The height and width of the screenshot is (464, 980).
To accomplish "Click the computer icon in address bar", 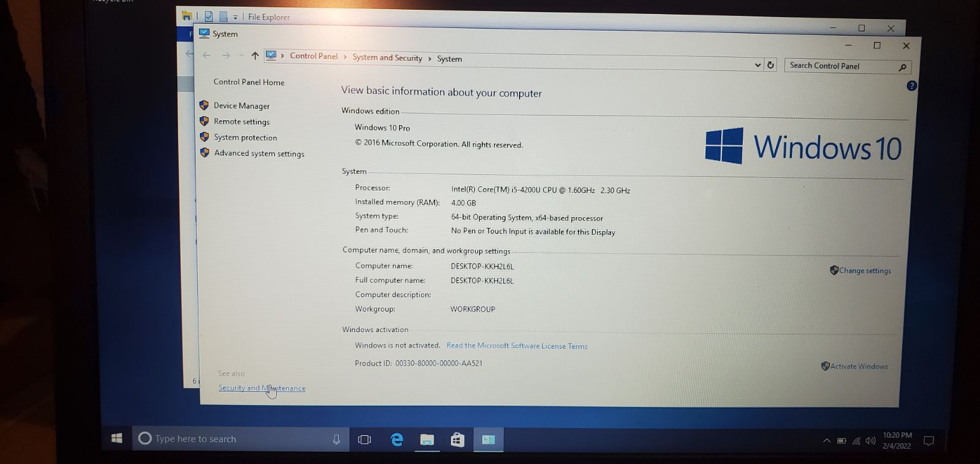I will click(271, 56).
